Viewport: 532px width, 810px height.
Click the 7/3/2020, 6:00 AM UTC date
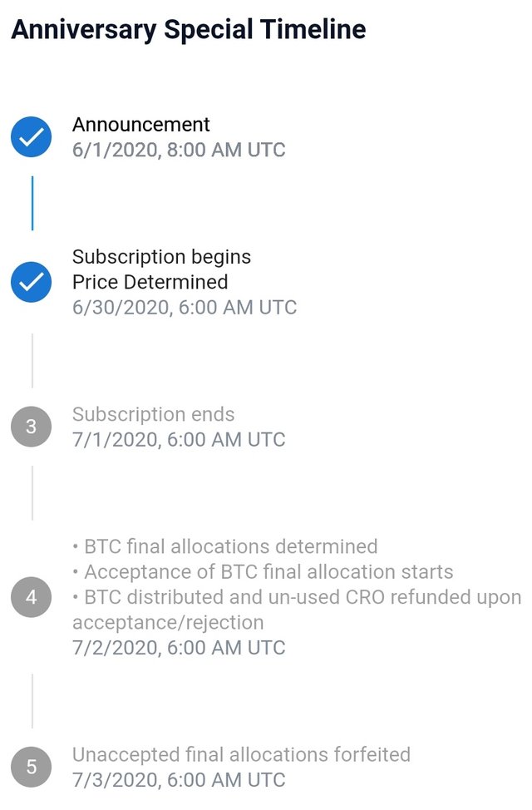(179, 780)
